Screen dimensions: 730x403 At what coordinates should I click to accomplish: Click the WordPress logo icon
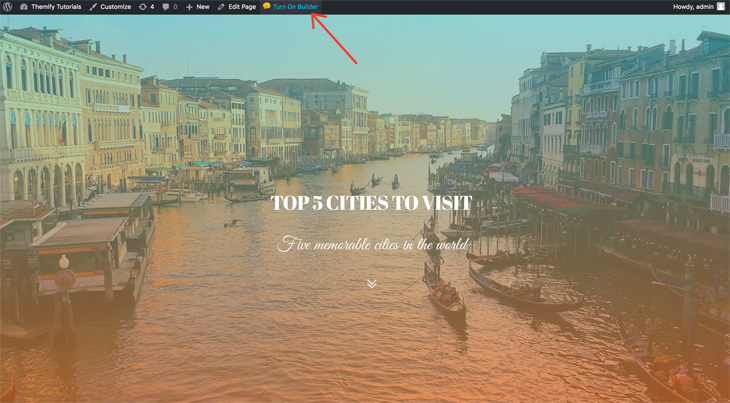pos(7,7)
